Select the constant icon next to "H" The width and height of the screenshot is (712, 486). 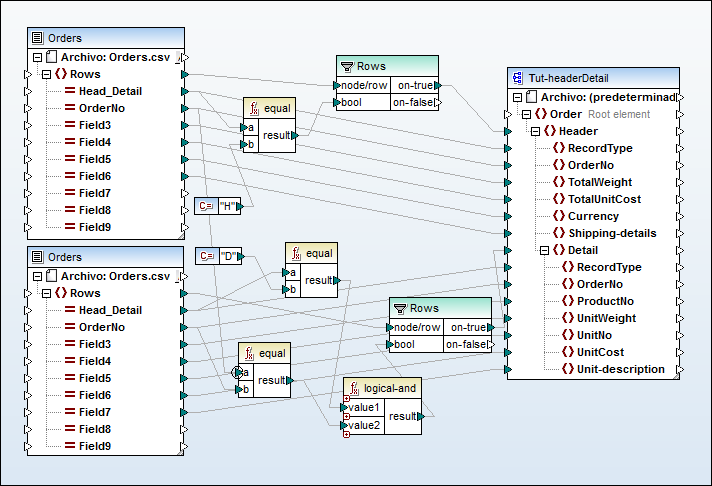click(207, 206)
